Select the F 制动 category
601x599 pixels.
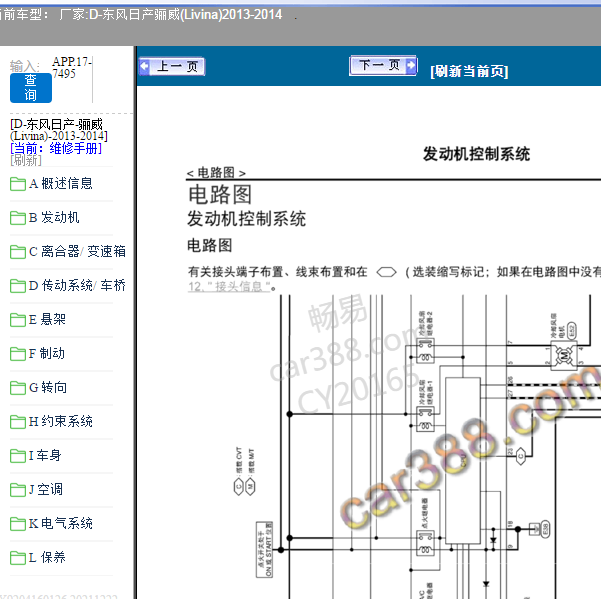coord(47,354)
